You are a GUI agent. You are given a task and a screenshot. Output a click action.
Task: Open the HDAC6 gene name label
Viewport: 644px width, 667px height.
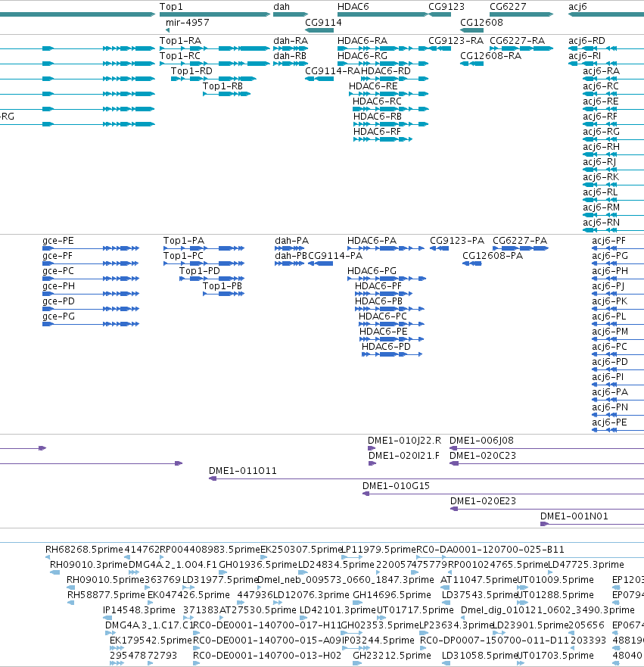coord(353,7)
